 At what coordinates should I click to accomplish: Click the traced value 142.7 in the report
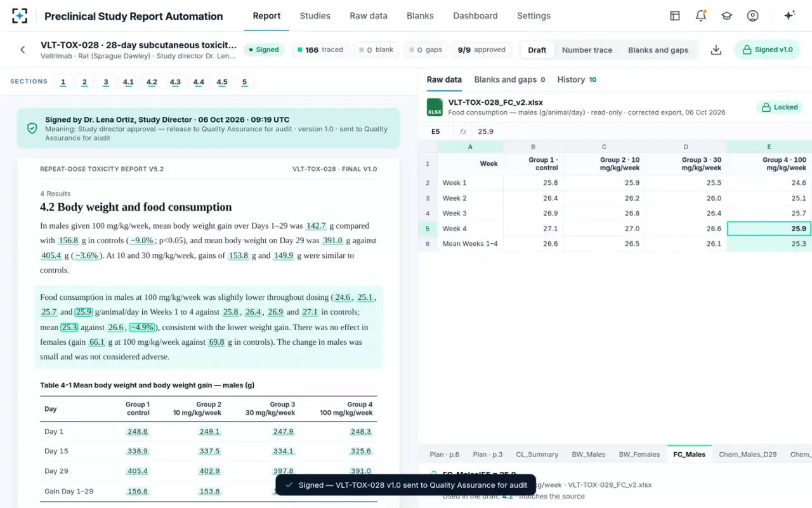316,226
